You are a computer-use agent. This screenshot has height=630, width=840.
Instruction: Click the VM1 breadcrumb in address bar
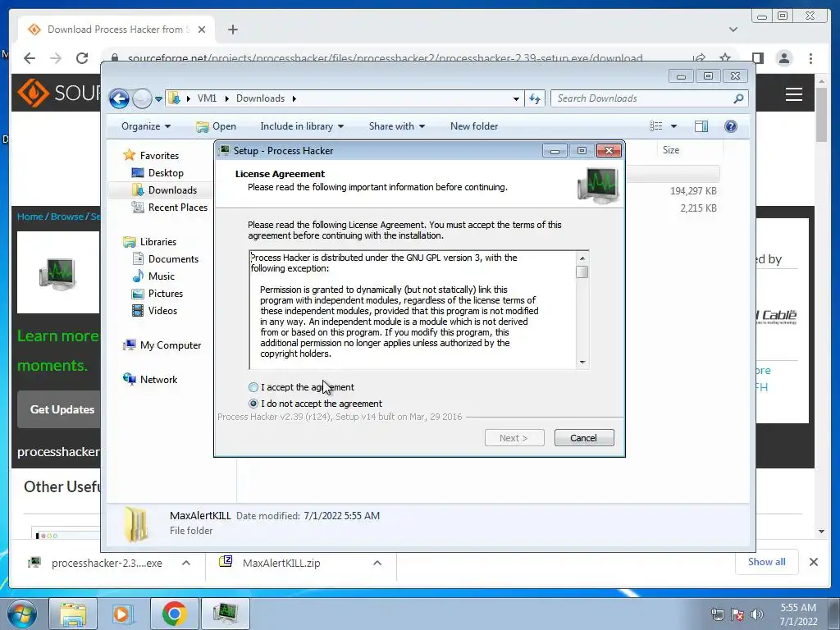tap(207, 98)
